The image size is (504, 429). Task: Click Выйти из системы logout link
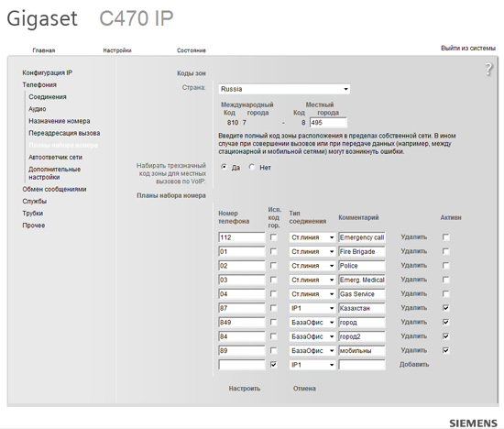(468, 49)
